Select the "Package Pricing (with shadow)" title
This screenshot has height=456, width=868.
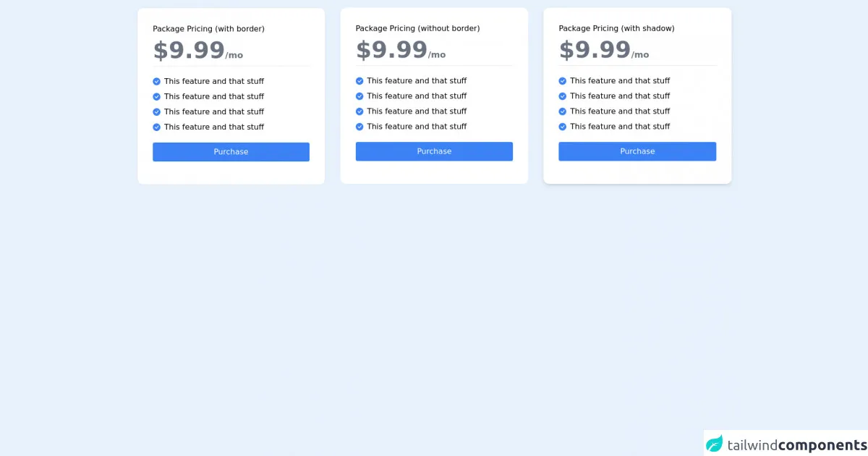tap(616, 28)
